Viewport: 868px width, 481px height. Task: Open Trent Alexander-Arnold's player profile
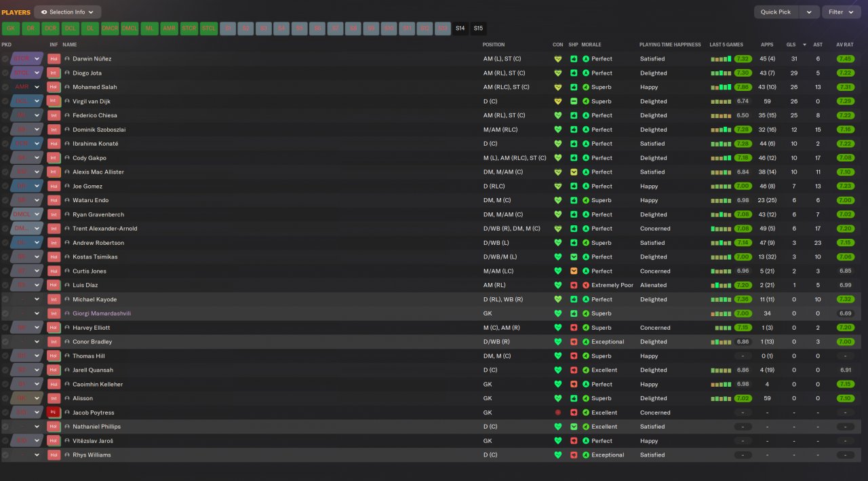point(104,229)
